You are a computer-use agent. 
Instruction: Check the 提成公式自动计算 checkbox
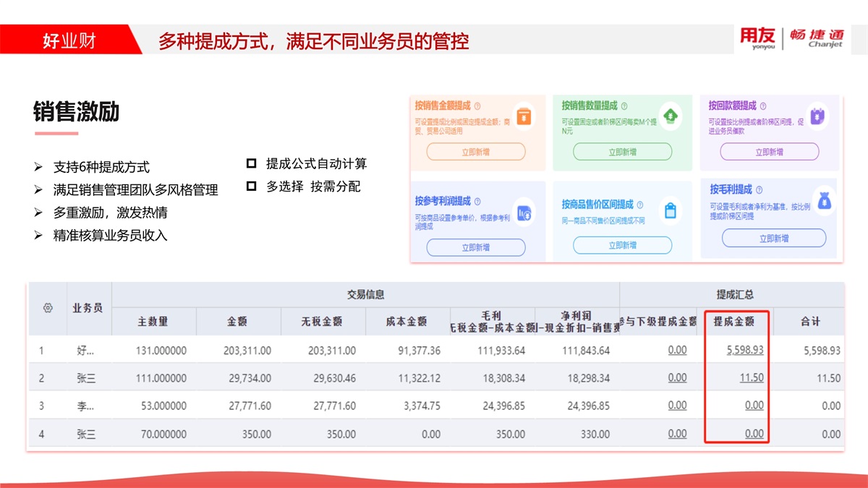252,163
